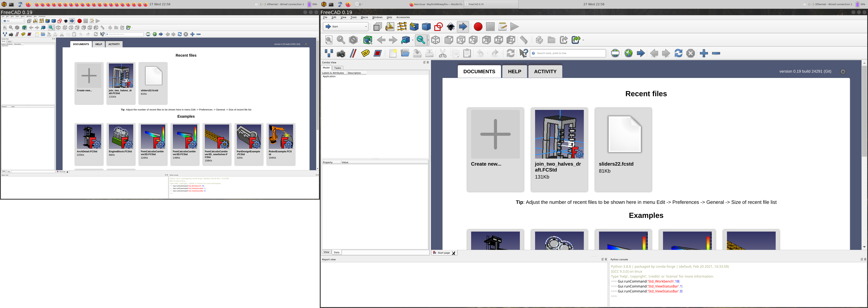Click the yellow triangle mesh icon in larger window

coord(402,27)
